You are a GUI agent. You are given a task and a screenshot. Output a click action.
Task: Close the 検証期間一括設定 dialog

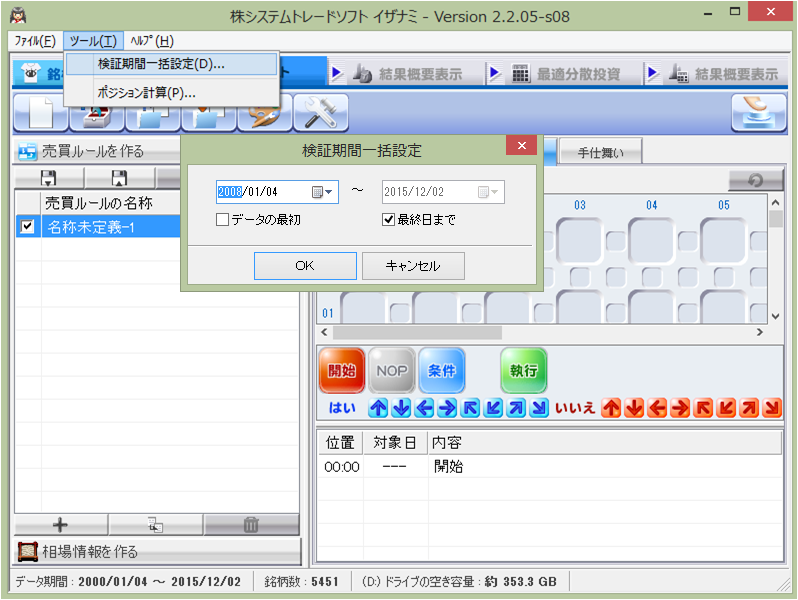click(522, 146)
